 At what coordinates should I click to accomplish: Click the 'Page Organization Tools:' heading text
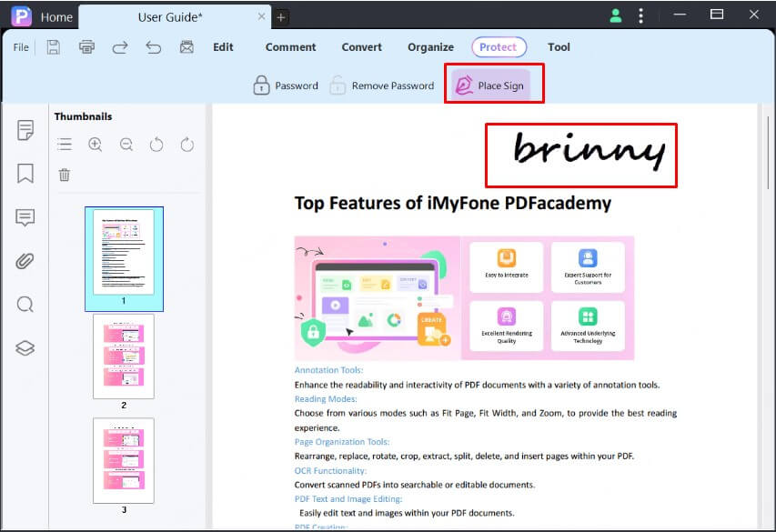[342, 442]
